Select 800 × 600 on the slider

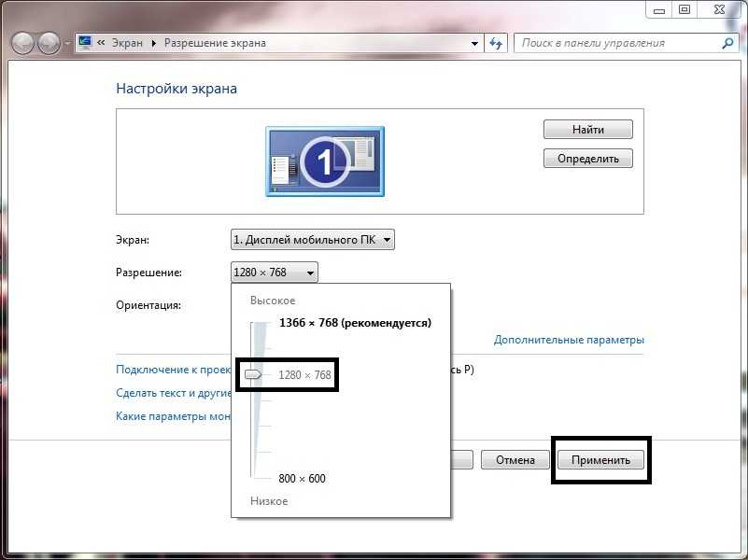[302, 479]
